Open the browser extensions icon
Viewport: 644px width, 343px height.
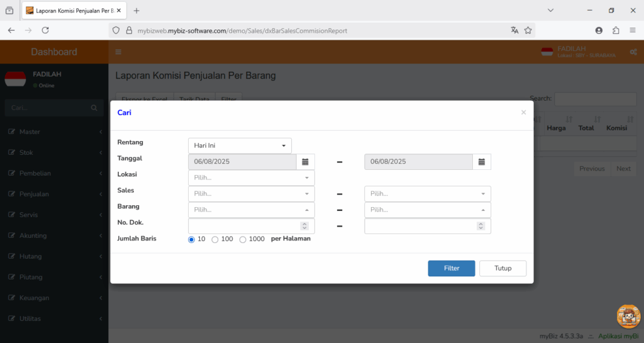pos(616,30)
